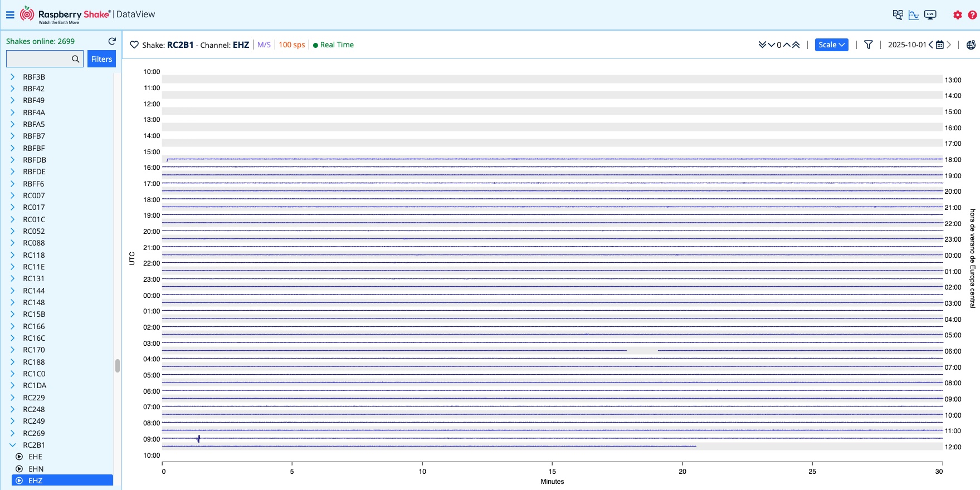Click the funnel filter icon

868,45
